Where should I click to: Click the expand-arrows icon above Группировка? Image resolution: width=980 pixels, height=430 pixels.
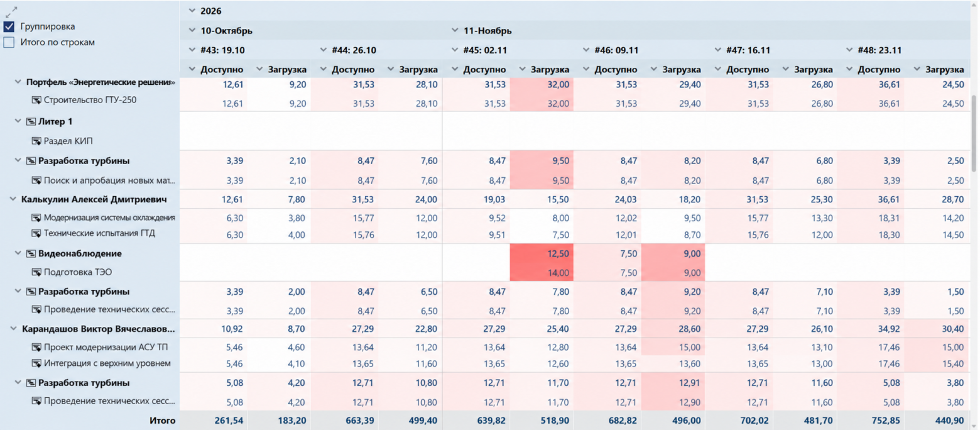(x=11, y=11)
